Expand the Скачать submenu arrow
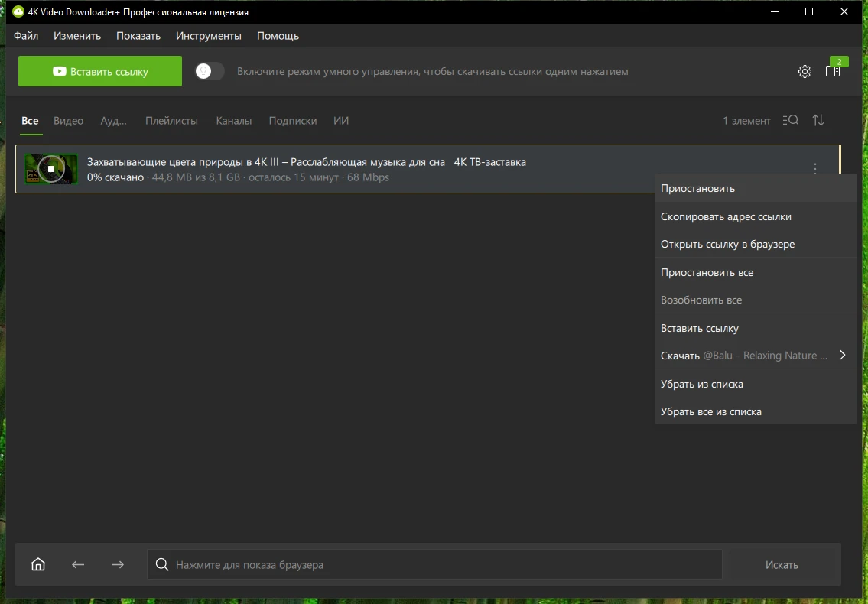868x604 pixels. click(842, 356)
